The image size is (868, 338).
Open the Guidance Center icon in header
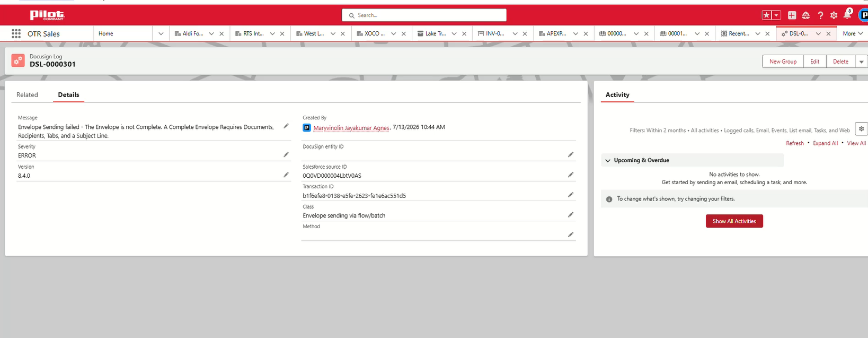[805, 15]
